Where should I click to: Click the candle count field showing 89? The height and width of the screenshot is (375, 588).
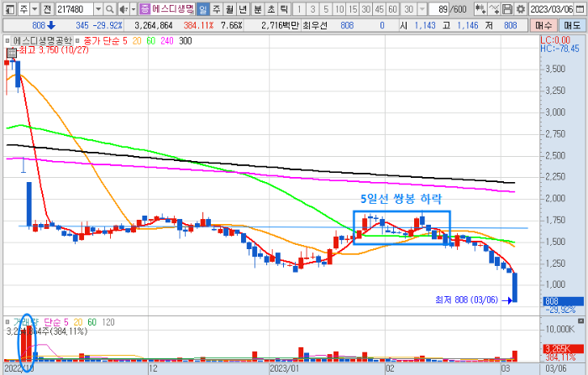tap(439, 8)
